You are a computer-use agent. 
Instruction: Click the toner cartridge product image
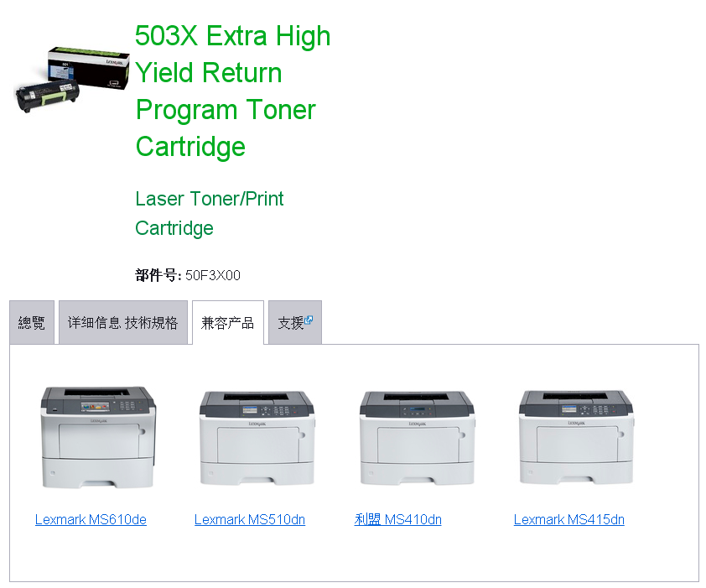pyautogui.click(x=72, y=80)
